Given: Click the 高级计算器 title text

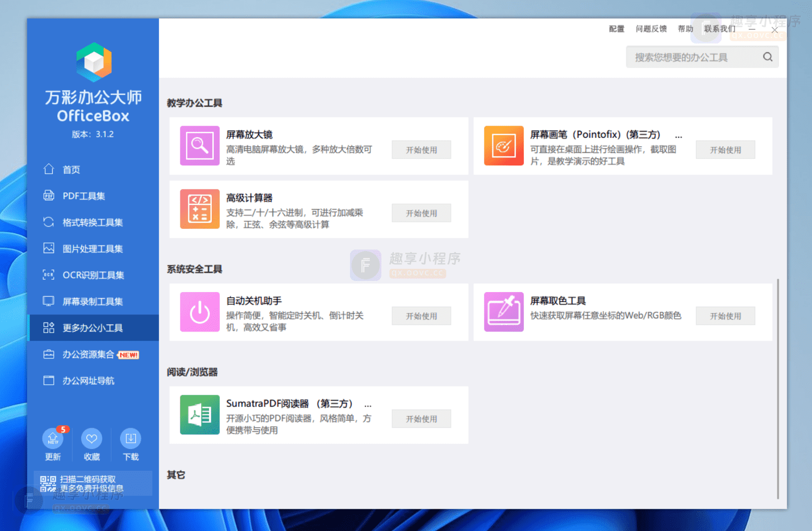Looking at the screenshot, I should [x=249, y=198].
